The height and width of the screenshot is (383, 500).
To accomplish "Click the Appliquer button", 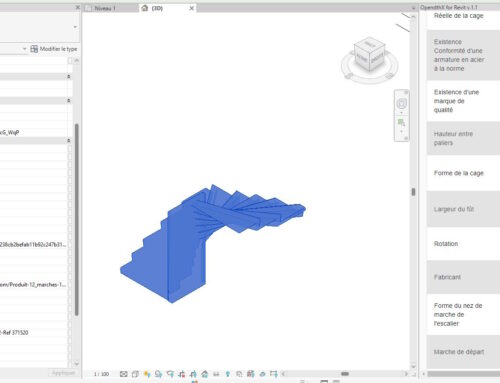I will (x=63, y=373).
